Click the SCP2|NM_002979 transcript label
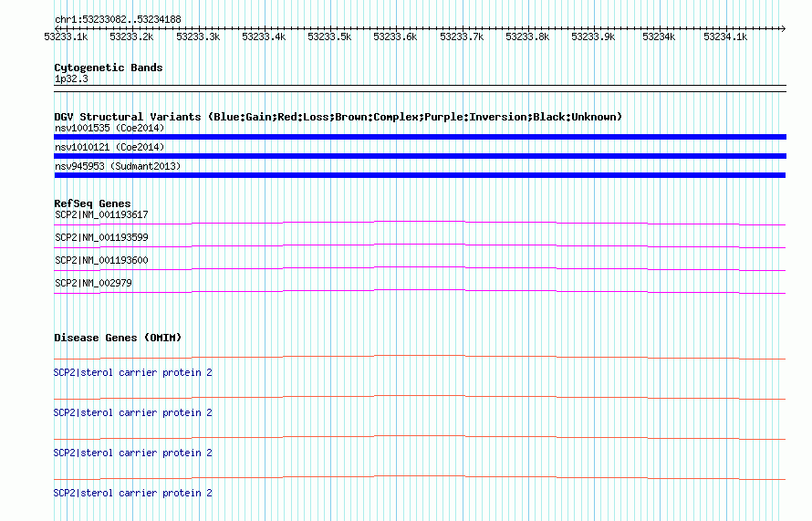The image size is (812, 521). 93,283
